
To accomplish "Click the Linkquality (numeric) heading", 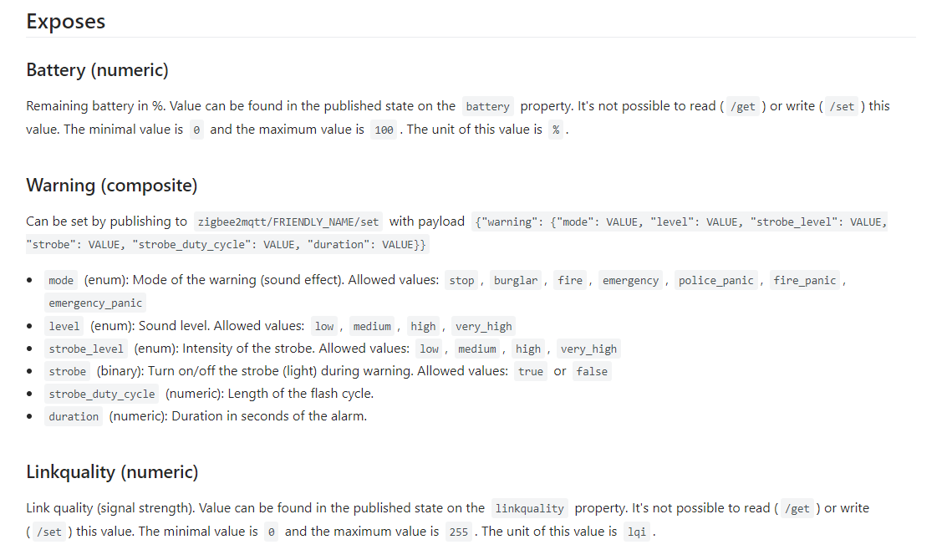I will [x=112, y=472].
